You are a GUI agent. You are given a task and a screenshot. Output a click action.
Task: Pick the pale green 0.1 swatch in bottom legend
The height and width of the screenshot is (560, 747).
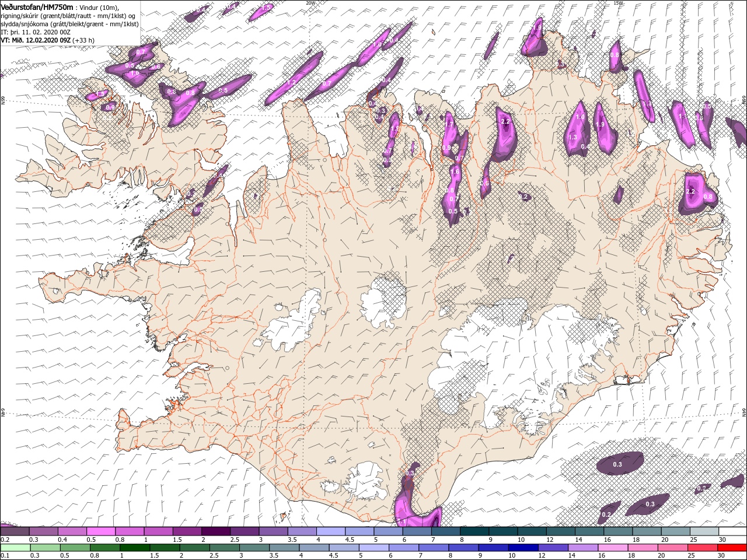click(x=14, y=548)
